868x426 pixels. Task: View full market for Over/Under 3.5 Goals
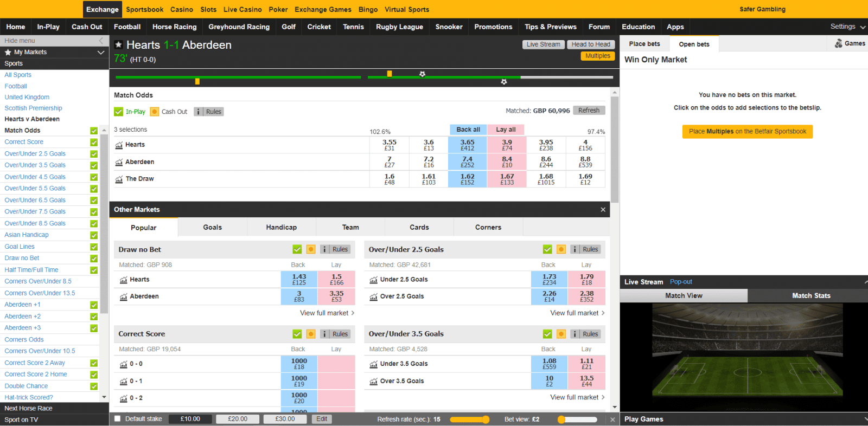pos(577,397)
